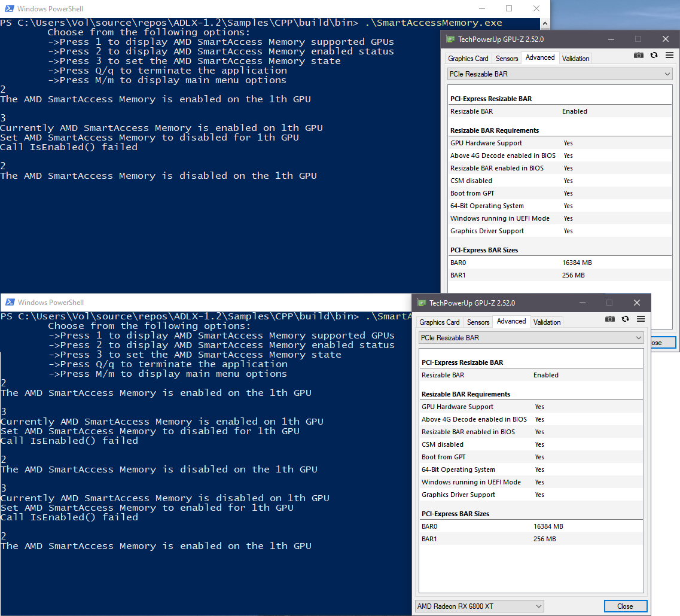Select CSM disabled row in upper GPU-Z
680x616 pixels.
(560, 181)
